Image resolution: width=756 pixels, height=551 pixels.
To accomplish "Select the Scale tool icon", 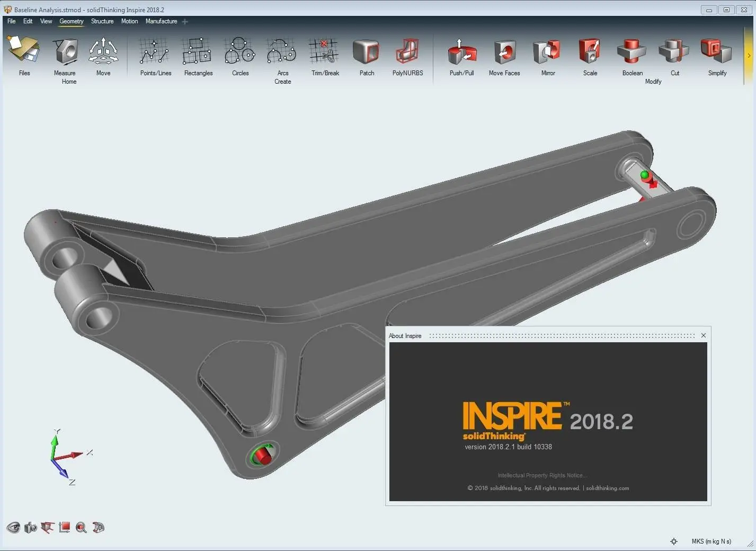I will [590, 51].
